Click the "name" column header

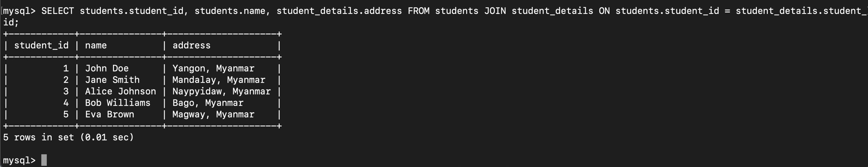click(96, 46)
